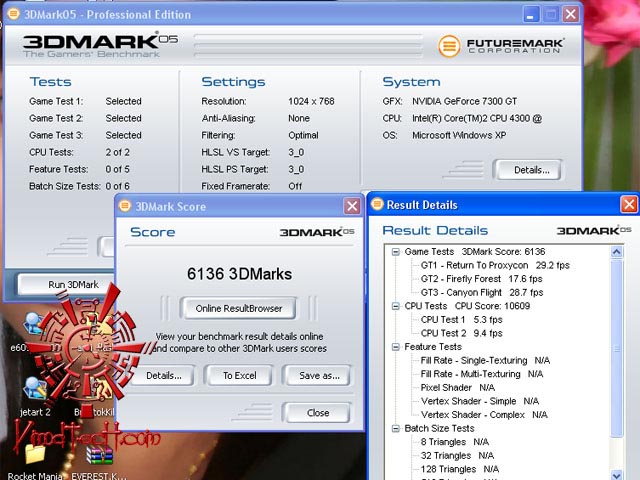640x480 pixels.
Task: Select GT2 - Firefly Forest row
Action: [x=482, y=279]
